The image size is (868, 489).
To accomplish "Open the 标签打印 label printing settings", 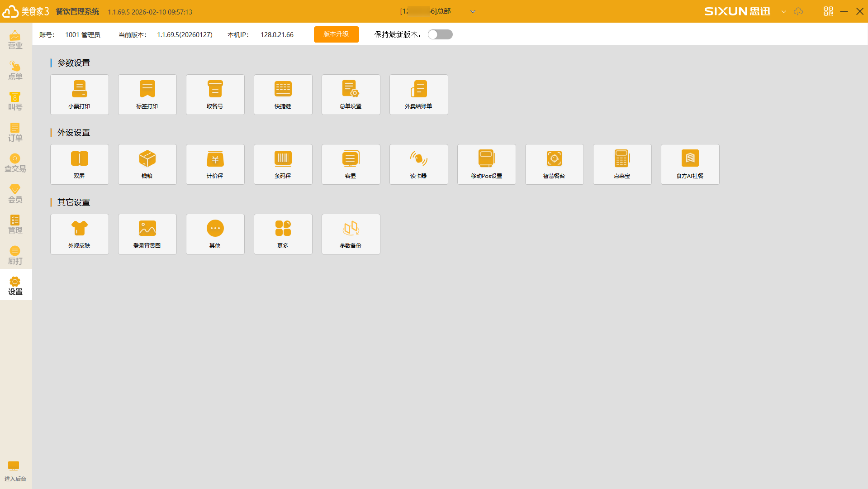I will tap(147, 95).
